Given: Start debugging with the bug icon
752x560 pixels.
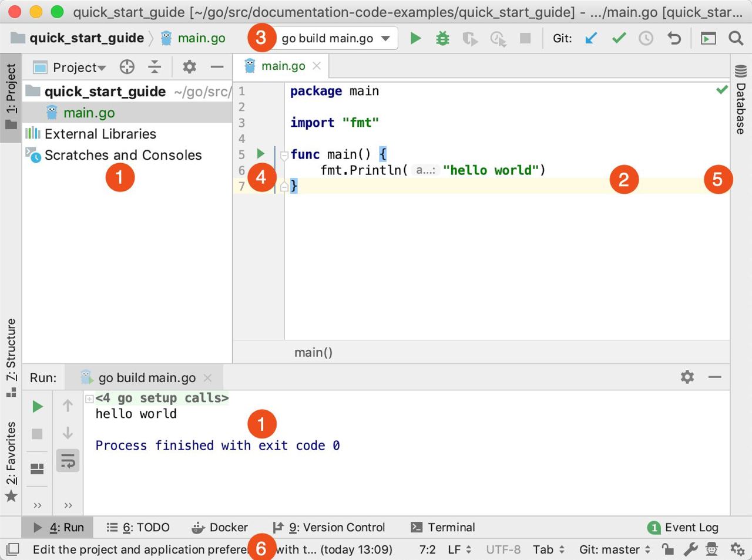Looking at the screenshot, I should coord(442,38).
